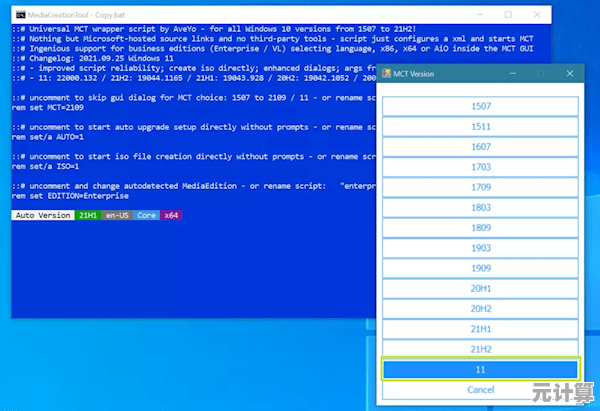Select the 1809 version option
This screenshot has height=411, width=600.
coord(480,228)
